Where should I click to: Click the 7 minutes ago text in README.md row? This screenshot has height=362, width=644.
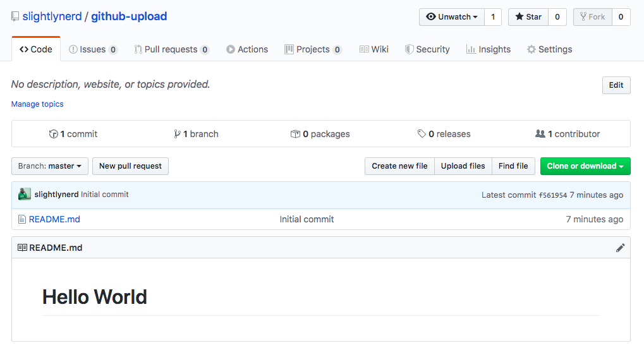(594, 219)
